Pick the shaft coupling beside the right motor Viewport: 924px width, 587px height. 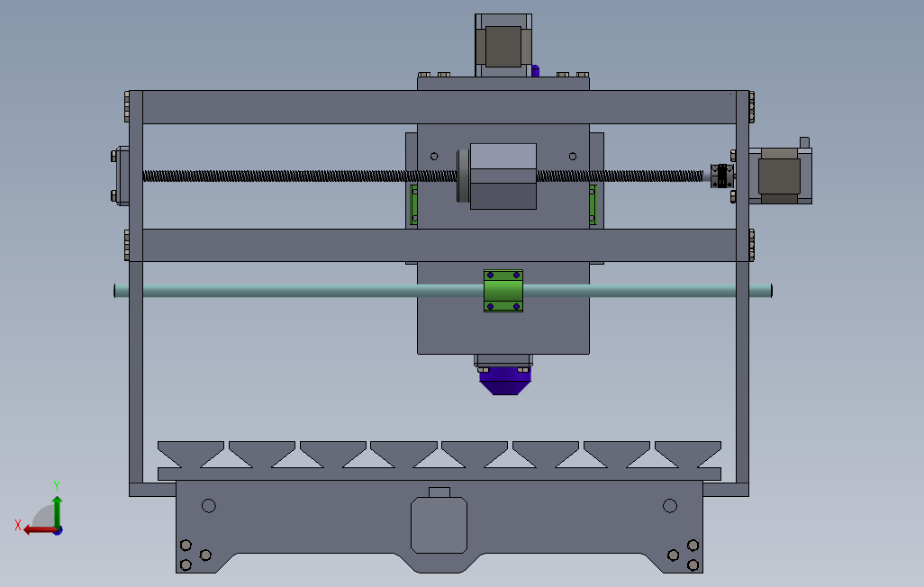722,176
